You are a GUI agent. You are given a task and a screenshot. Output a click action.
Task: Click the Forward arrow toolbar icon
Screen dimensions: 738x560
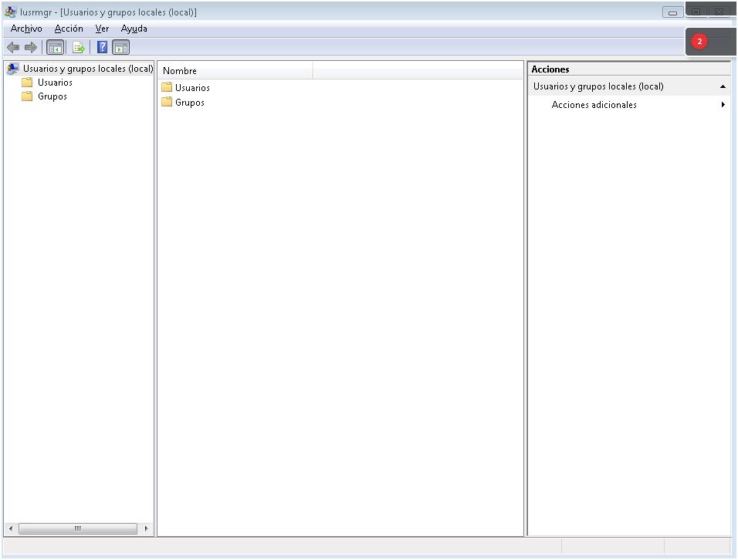[x=31, y=48]
